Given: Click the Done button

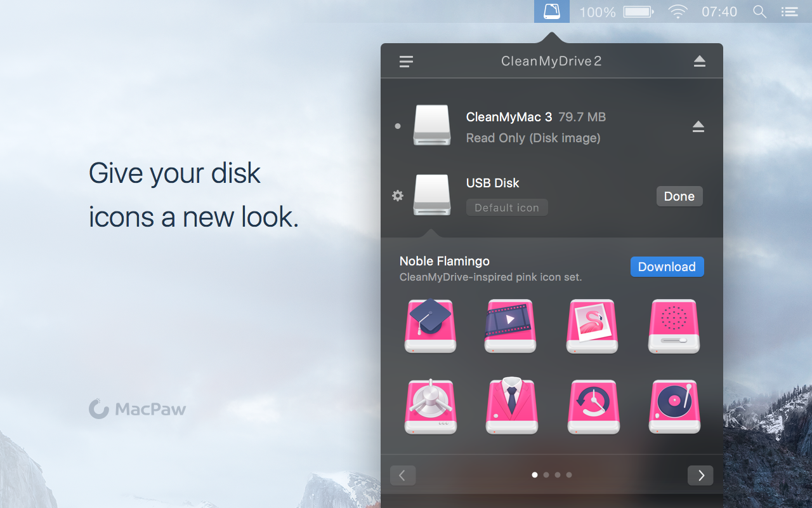Looking at the screenshot, I should pos(679,196).
